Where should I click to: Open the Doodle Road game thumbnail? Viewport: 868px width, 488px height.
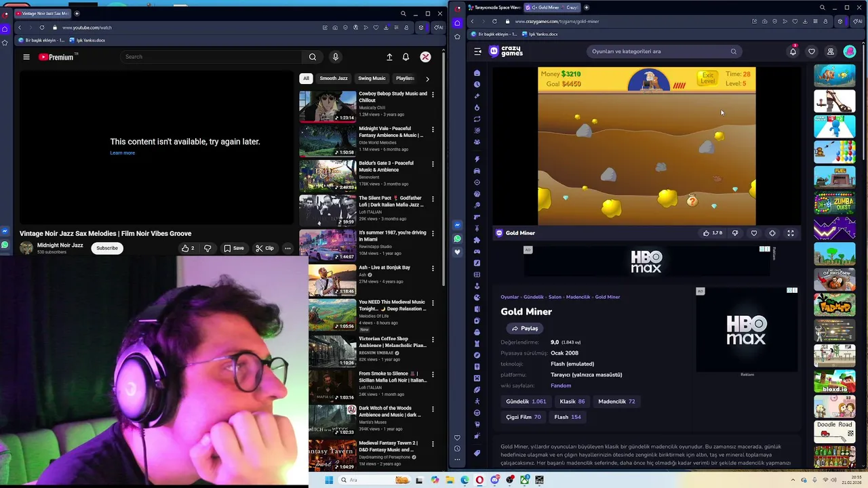(x=835, y=432)
